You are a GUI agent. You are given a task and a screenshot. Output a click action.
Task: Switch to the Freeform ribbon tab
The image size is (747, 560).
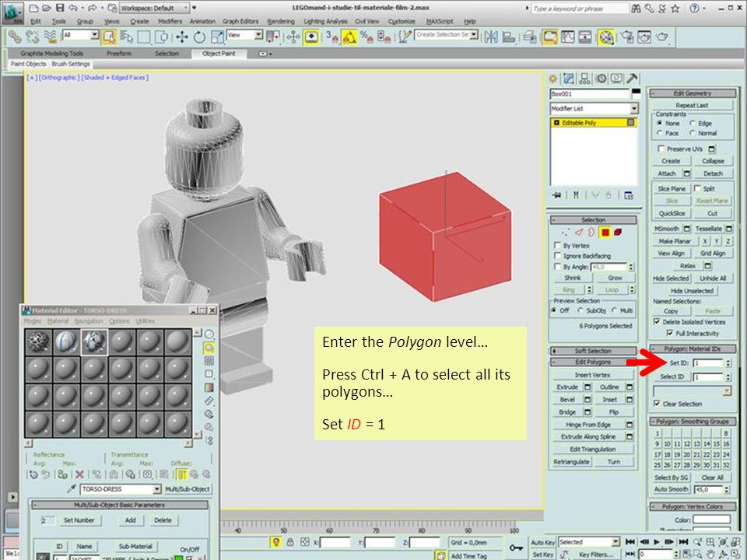coord(118,54)
